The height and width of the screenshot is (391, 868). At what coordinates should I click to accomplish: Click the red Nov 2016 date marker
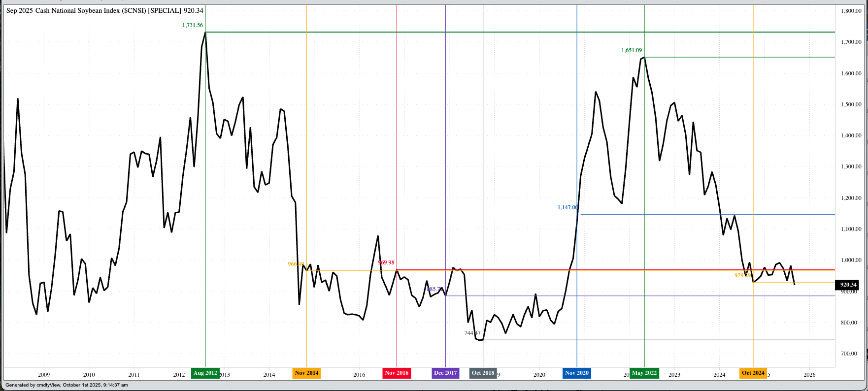397,373
